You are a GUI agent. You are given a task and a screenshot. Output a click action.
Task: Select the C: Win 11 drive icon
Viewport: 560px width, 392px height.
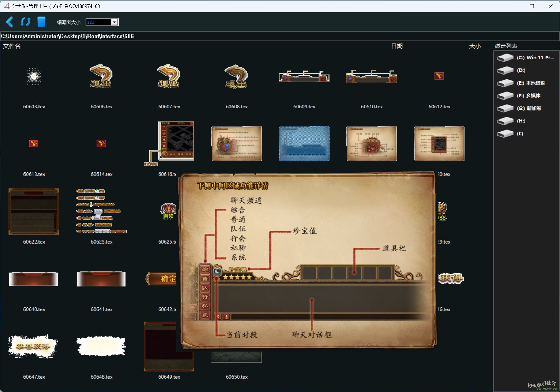(505, 58)
